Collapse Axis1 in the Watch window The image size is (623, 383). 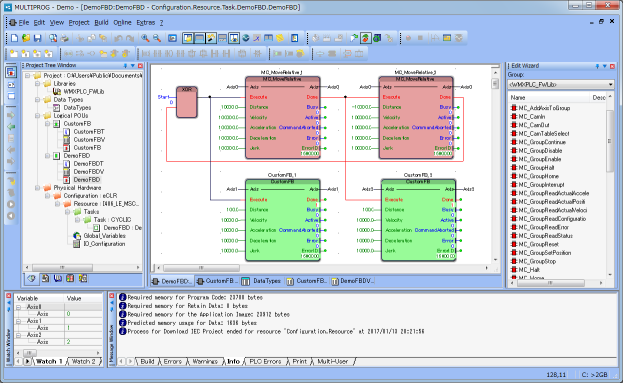tap(18, 321)
